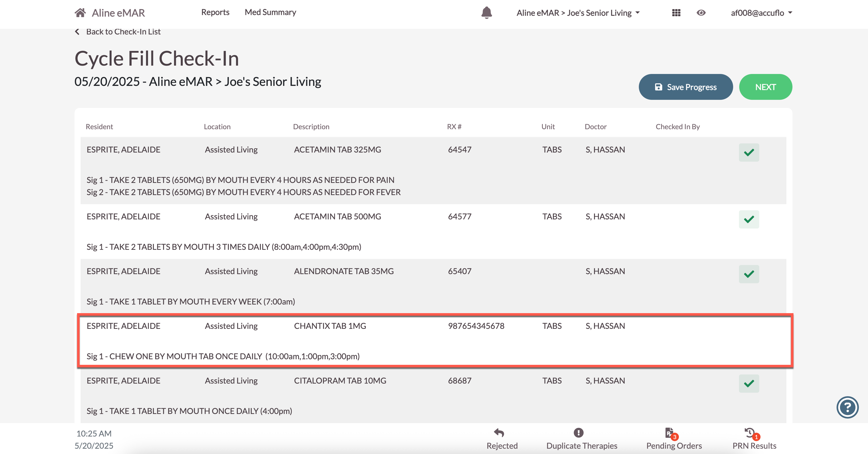Click the Save Progress button
The height and width of the screenshot is (454, 868).
(685, 87)
